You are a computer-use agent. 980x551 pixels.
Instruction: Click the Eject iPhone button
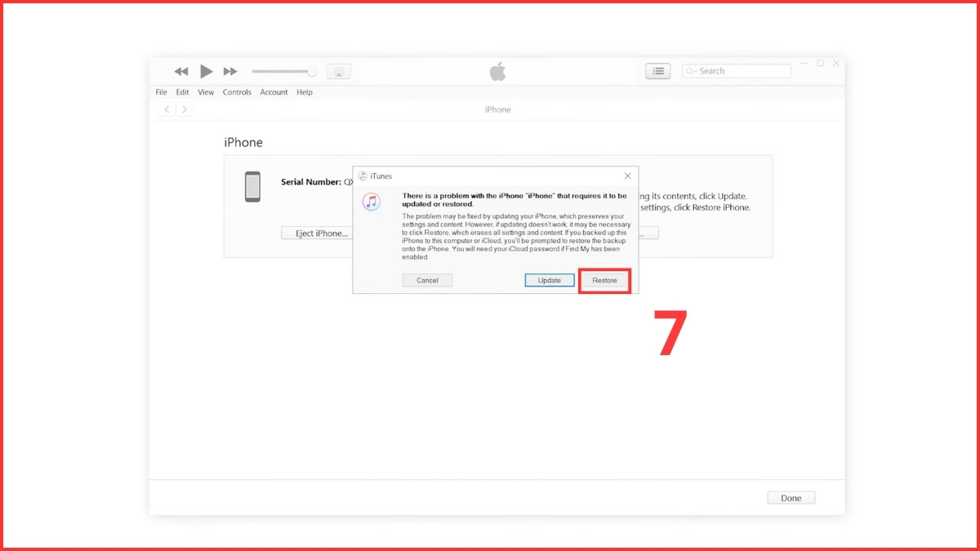pyautogui.click(x=317, y=233)
